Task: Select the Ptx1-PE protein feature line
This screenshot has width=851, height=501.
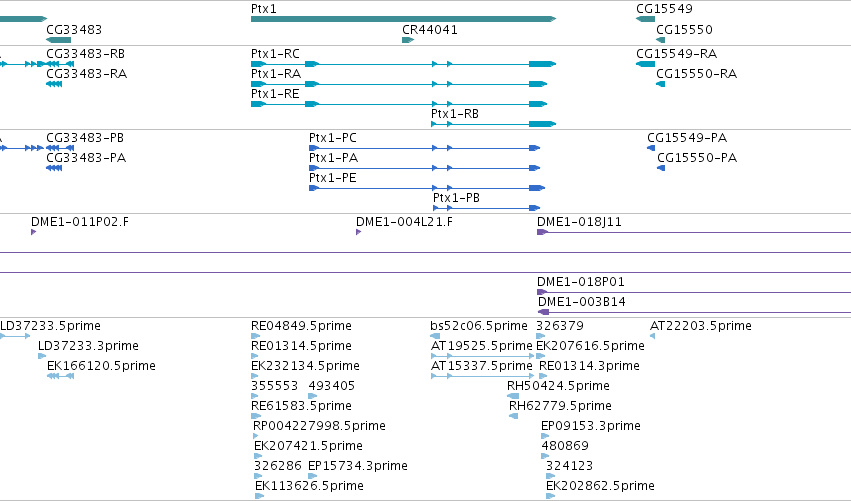Action: pyautogui.click(x=427, y=188)
